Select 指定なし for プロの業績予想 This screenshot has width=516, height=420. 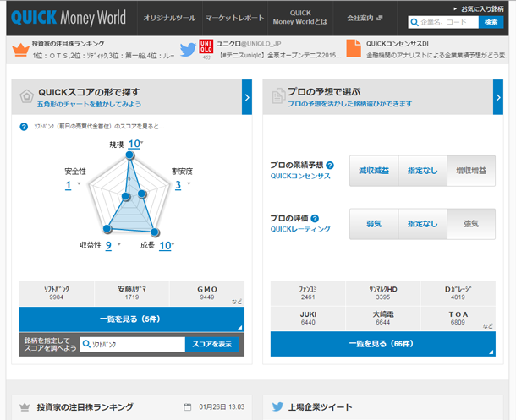click(423, 171)
